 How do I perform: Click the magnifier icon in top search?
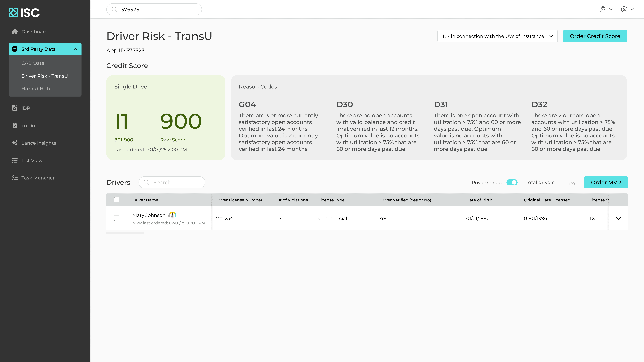point(114,9)
